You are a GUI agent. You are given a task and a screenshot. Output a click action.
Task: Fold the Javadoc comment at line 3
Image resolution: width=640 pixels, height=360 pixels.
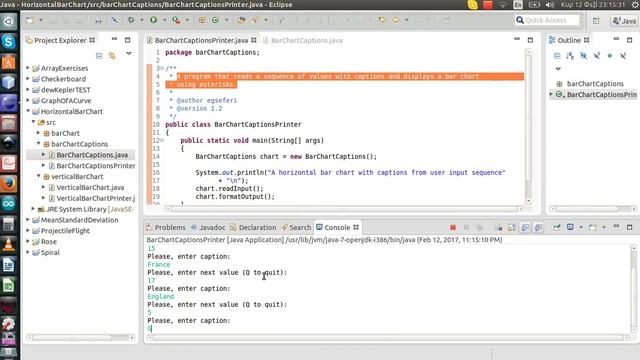click(162, 68)
